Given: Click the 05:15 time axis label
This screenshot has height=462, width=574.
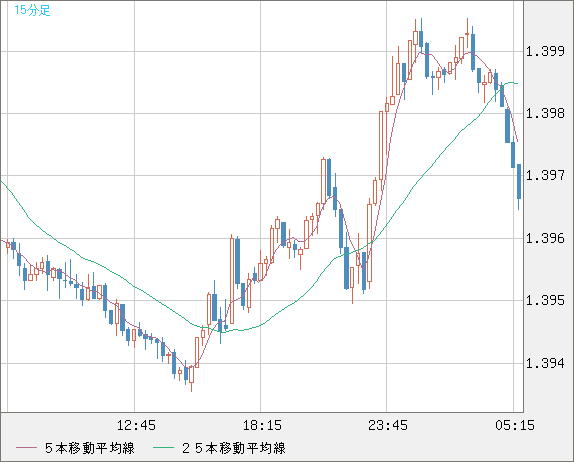Looking at the screenshot, I should click(x=515, y=425).
